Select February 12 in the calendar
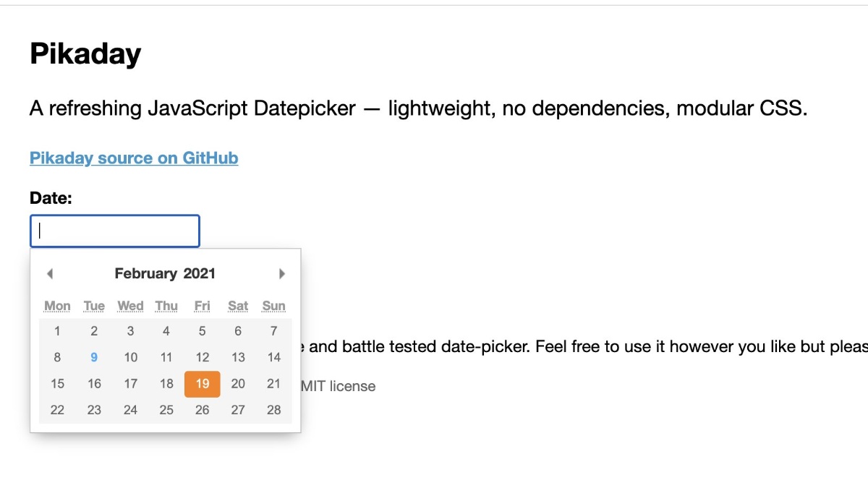The image size is (868, 488). coord(203,358)
